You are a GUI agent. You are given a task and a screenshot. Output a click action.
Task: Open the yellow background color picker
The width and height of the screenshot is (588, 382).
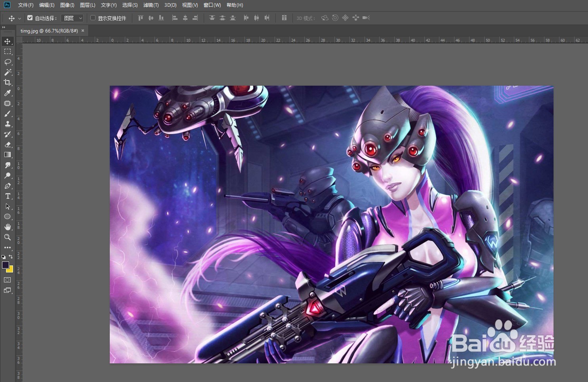coord(11,270)
